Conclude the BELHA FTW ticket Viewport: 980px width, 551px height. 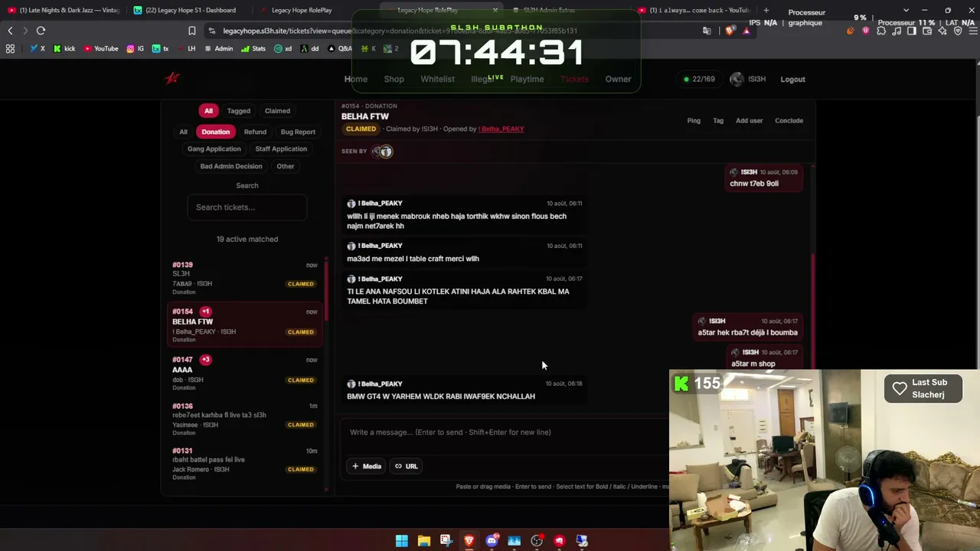[x=789, y=120]
